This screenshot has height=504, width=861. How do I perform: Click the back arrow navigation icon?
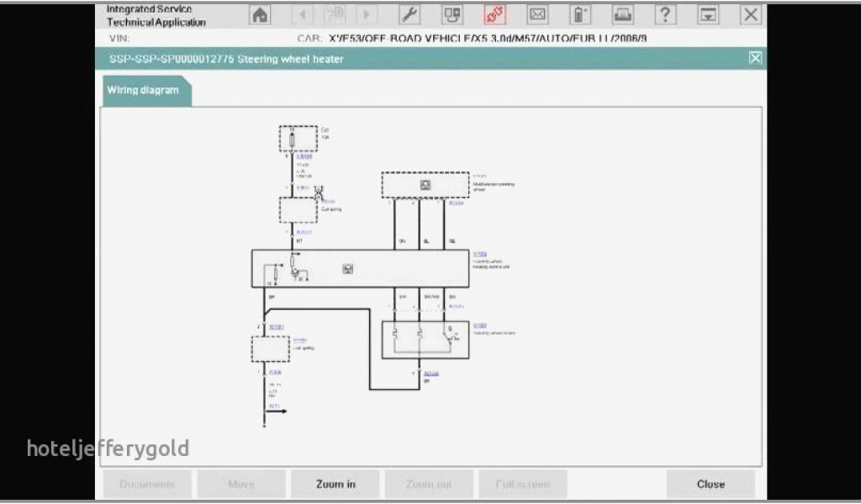pyautogui.click(x=303, y=14)
